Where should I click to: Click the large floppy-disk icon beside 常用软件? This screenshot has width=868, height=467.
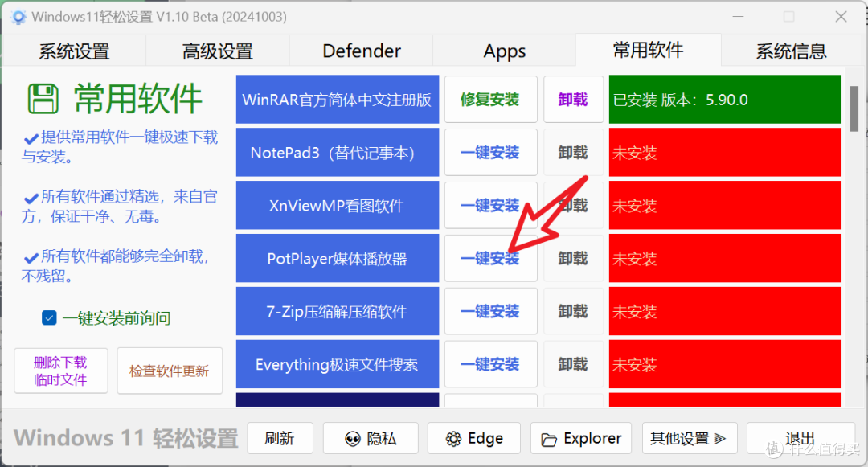[43, 99]
